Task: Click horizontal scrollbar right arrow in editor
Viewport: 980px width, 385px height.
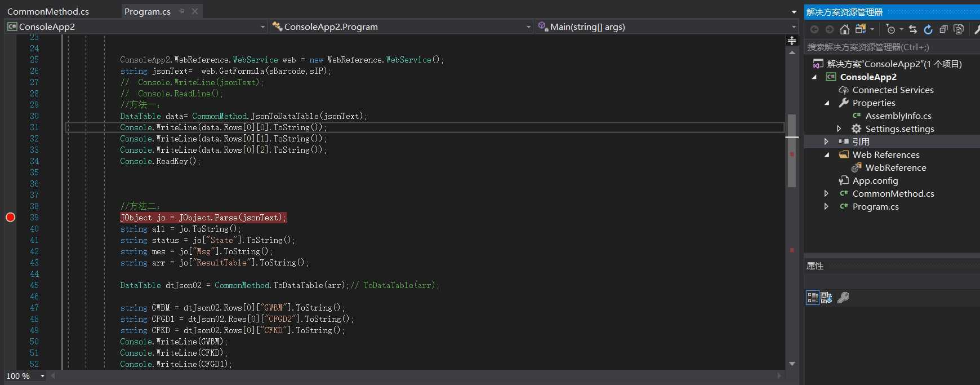Action: coord(779,375)
